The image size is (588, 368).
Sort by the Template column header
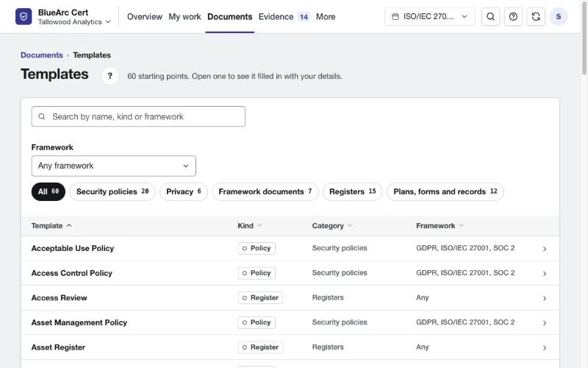(51, 226)
